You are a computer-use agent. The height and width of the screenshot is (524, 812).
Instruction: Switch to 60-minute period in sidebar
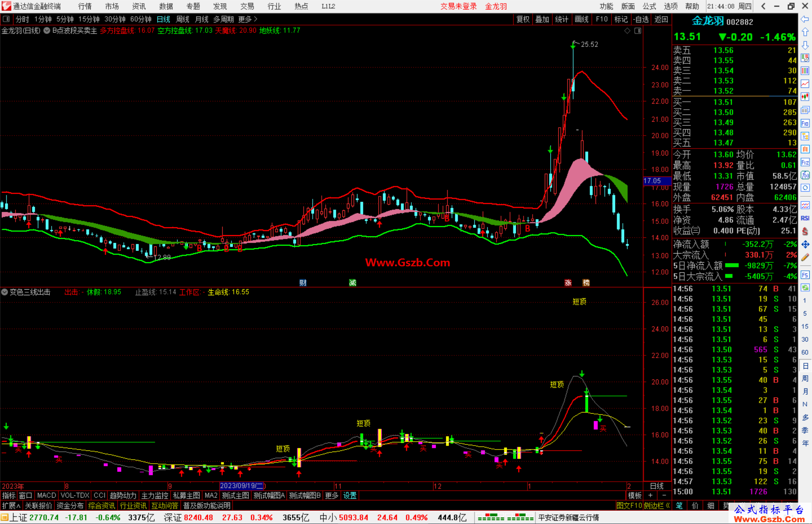[x=805, y=352]
